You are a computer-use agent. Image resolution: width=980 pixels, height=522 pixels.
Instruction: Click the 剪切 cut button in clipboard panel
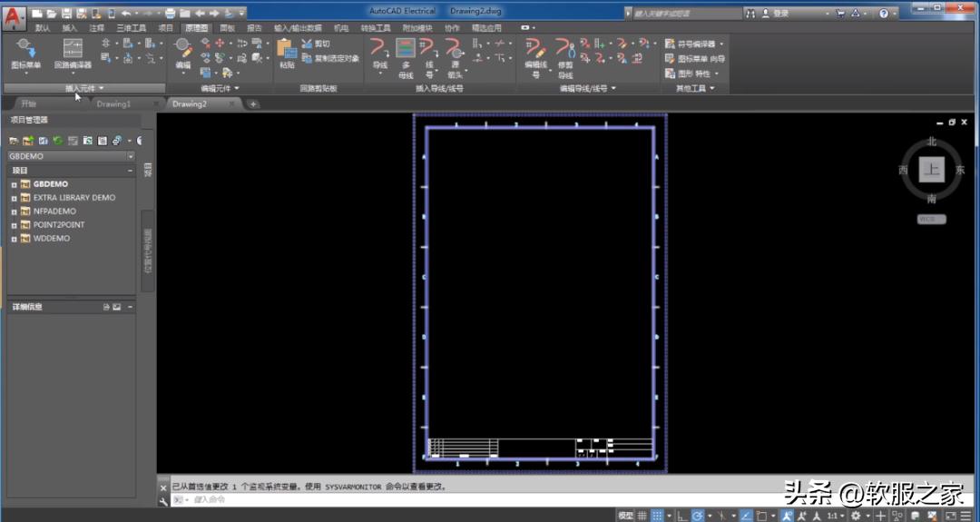click(x=317, y=44)
